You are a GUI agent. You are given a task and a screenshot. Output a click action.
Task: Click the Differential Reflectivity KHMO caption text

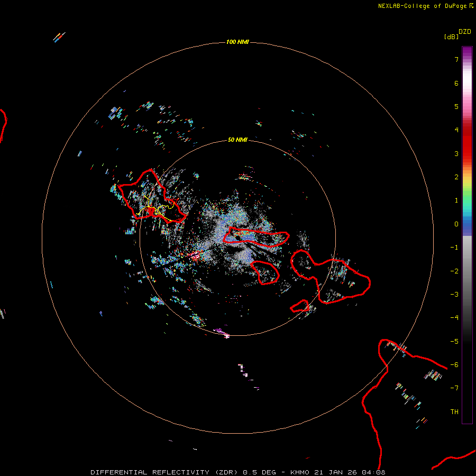pos(237,472)
